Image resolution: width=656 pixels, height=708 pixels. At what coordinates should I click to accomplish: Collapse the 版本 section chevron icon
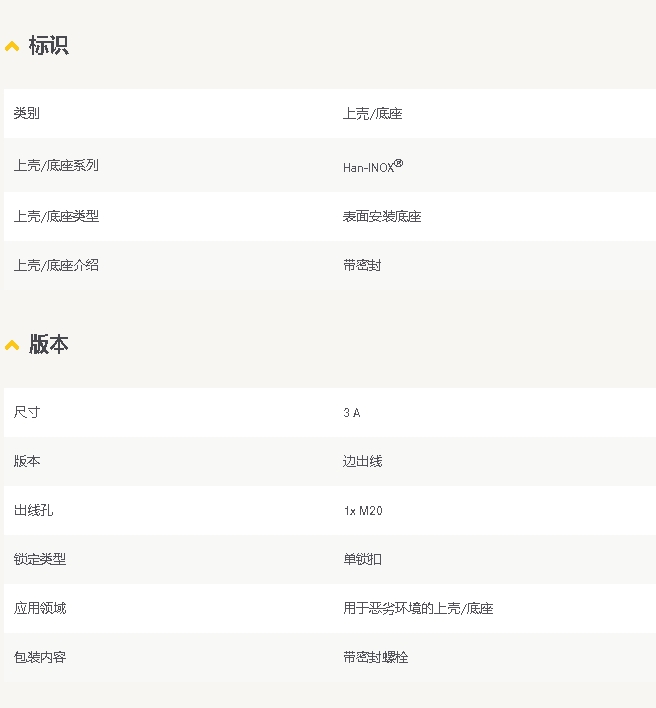click(x=12, y=345)
